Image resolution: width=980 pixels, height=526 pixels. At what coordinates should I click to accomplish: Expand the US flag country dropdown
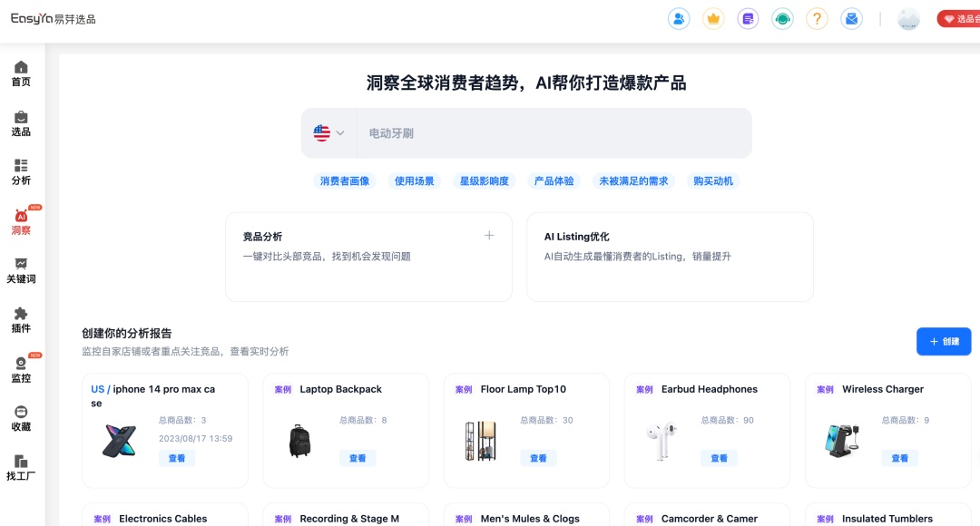(x=328, y=133)
